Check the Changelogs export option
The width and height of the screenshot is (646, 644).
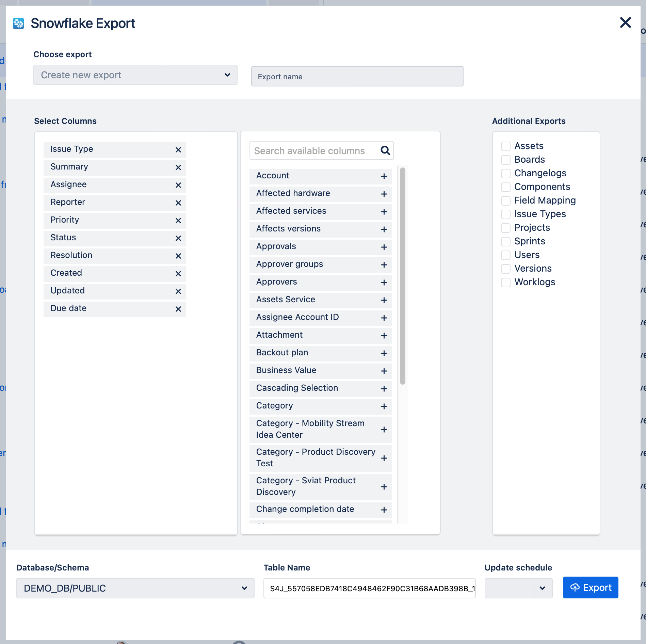tap(506, 174)
